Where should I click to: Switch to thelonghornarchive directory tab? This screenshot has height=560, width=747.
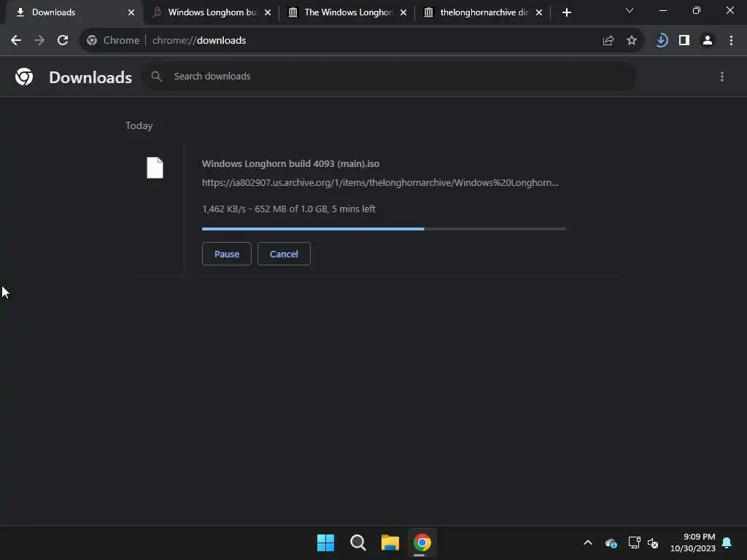click(484, 12)
